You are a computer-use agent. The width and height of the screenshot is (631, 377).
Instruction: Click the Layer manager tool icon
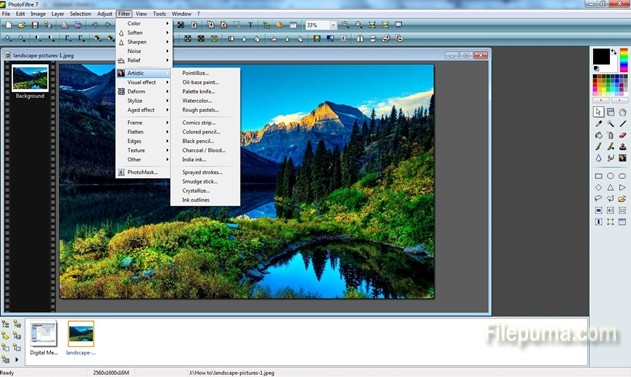click(610, 112)
